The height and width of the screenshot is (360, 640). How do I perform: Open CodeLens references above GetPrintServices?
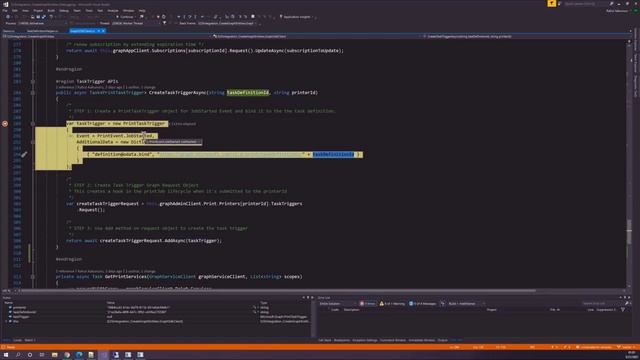click(x=64, y=271)
